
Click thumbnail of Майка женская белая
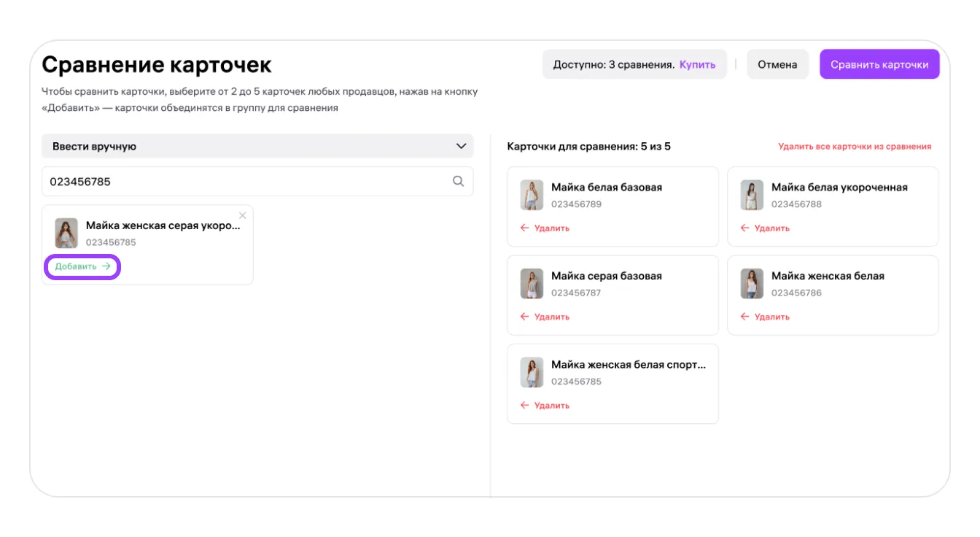[752, 284]
